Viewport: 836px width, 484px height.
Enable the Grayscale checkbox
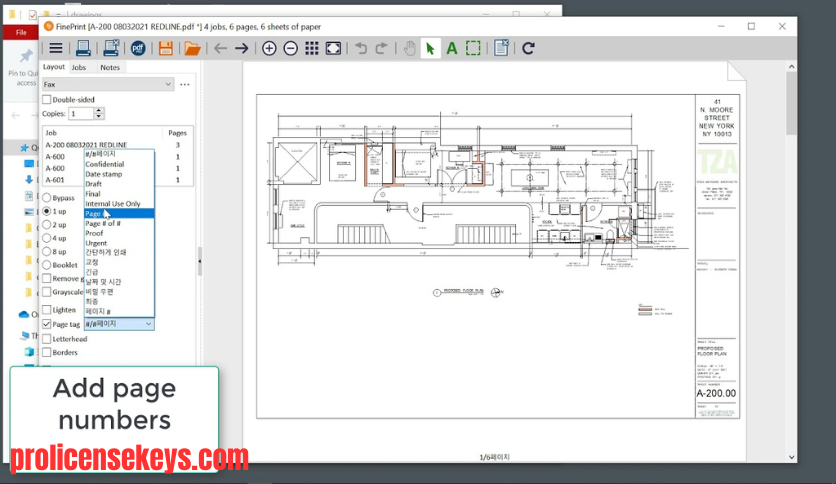pyautogui.click(x=47, y=292)
